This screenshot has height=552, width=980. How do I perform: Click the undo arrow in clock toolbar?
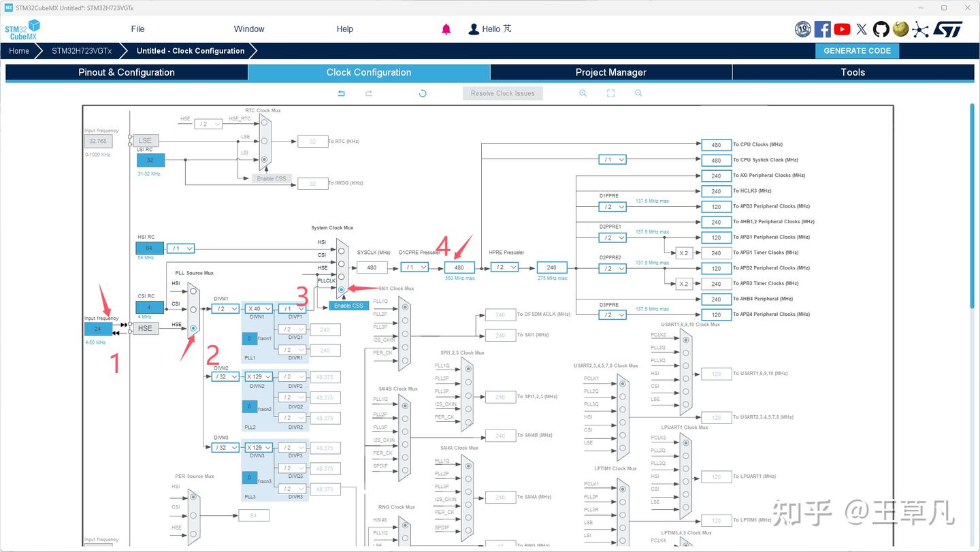pos(342,93)
